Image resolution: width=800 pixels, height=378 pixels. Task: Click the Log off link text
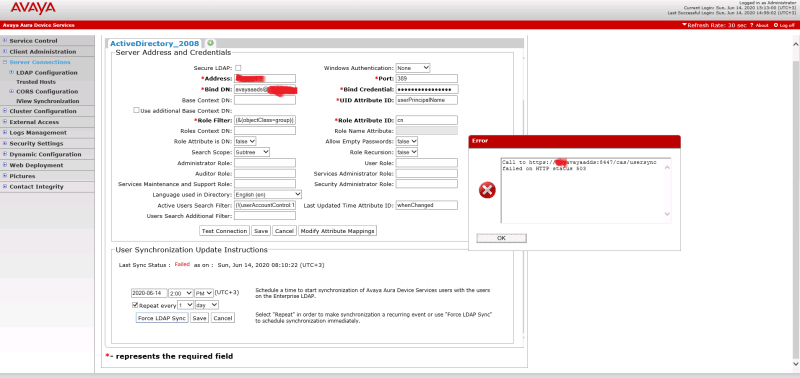click(x=787, y=25)
